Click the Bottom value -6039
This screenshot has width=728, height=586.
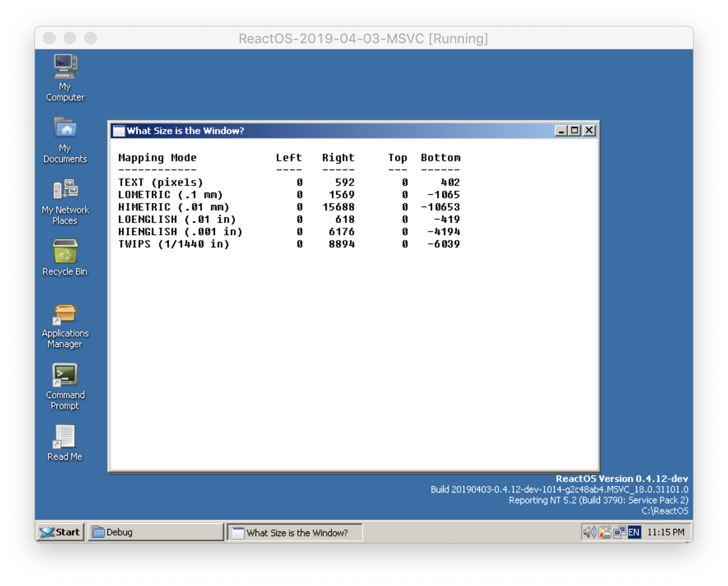coord(444,244)
